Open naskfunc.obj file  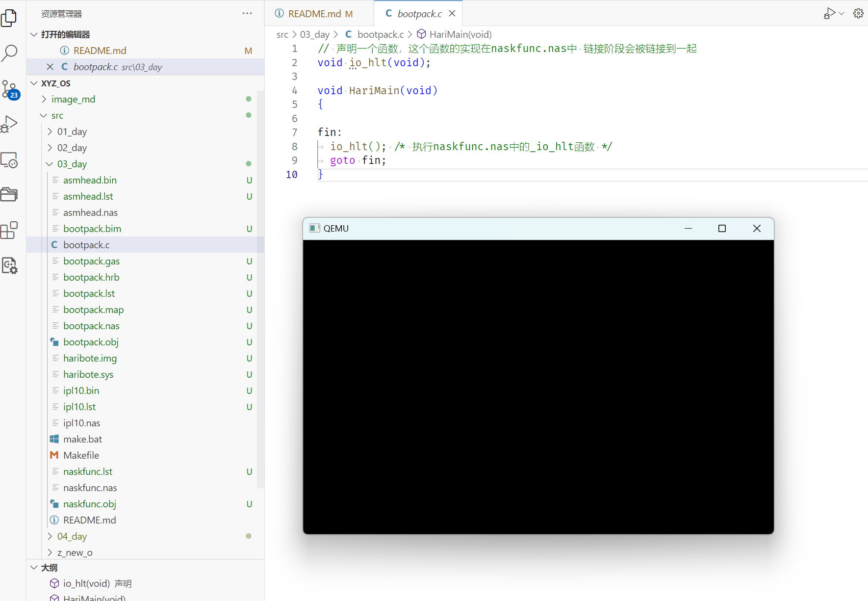pyautogui.click(x=89, y=504)
